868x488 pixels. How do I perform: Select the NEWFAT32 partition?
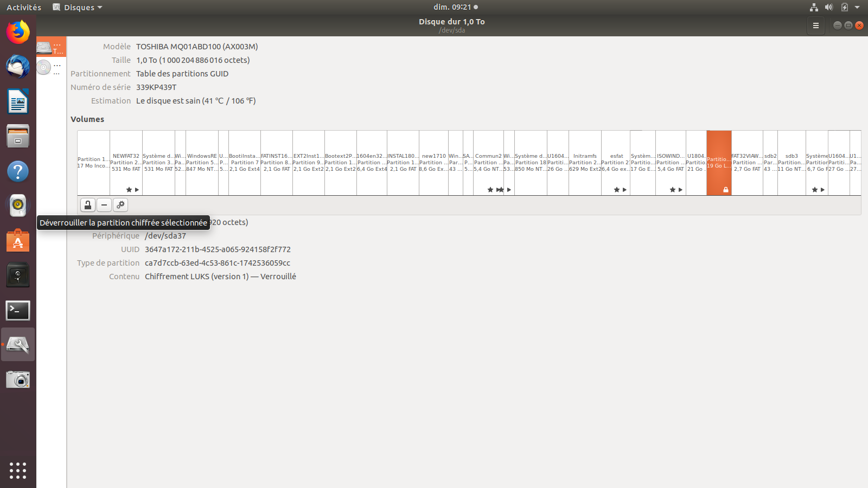click(x=126, y=163)
